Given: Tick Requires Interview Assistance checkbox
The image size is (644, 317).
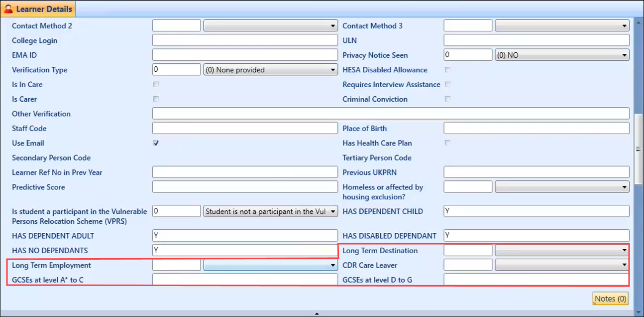Looking at the screenshot, I should pyautogui.click(x=447, y=84).
